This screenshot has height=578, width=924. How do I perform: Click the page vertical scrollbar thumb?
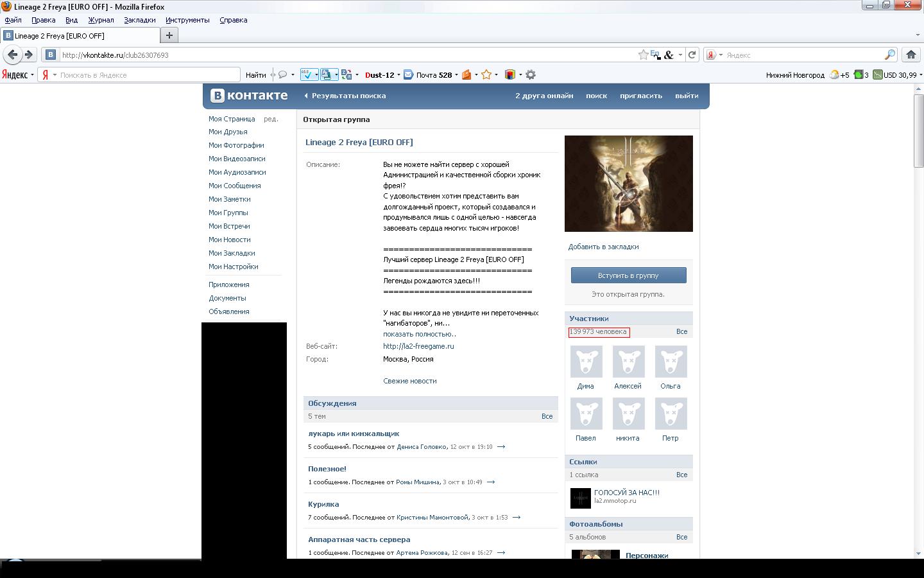tap(918, 132)
